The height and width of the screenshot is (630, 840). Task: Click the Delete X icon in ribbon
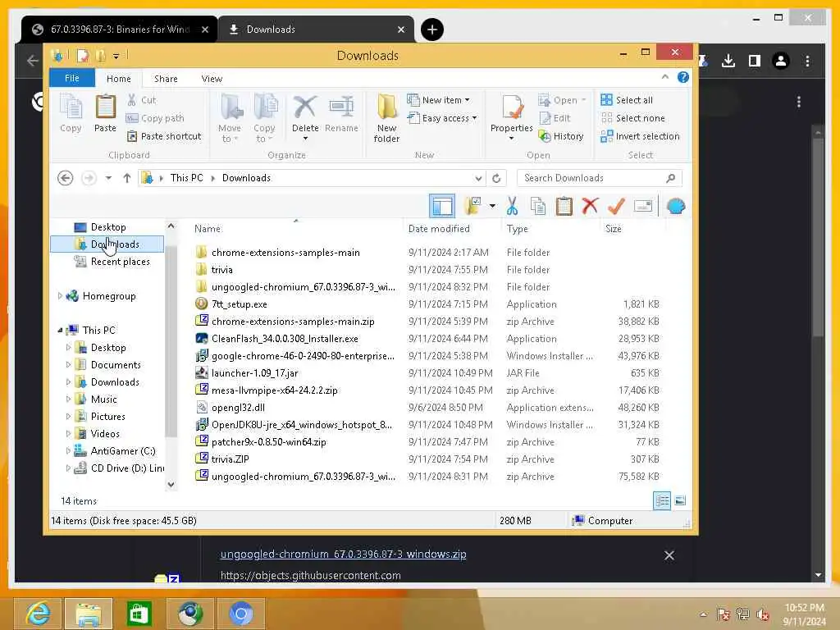click(305, 107)
